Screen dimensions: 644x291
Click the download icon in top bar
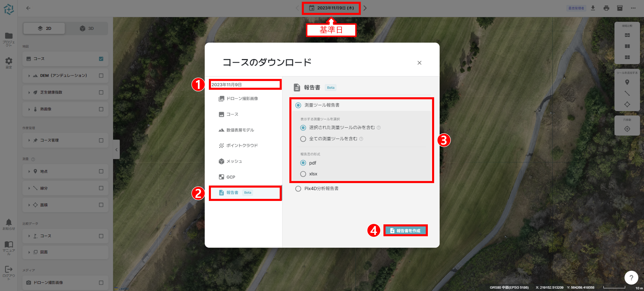[593, 8]
